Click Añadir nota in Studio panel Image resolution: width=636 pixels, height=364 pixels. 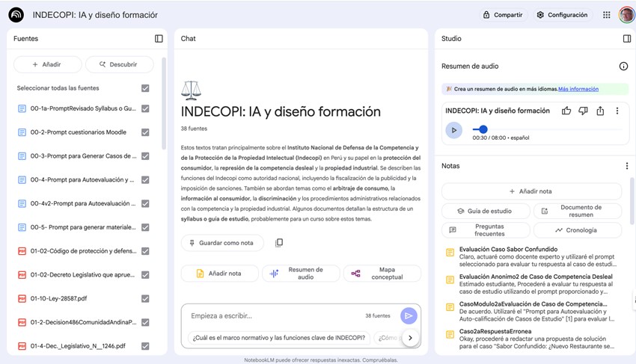coord(531,191)
